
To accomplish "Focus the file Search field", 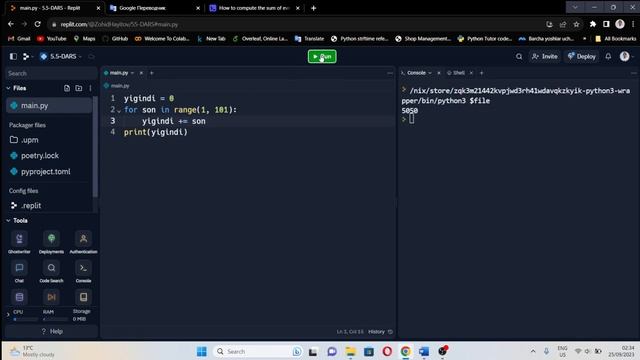I will click(x=51, y=73).
